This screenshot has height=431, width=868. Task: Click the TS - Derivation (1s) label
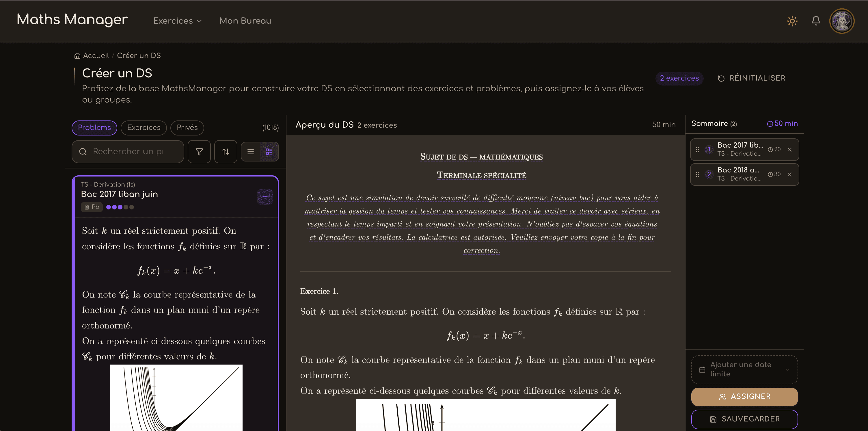[108, 185]
